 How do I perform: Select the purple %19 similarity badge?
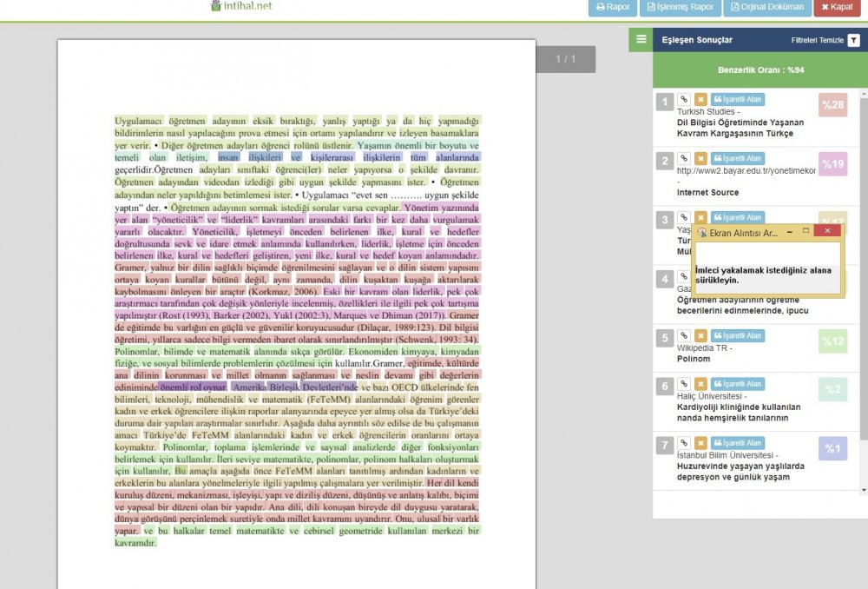pos(832,164)
